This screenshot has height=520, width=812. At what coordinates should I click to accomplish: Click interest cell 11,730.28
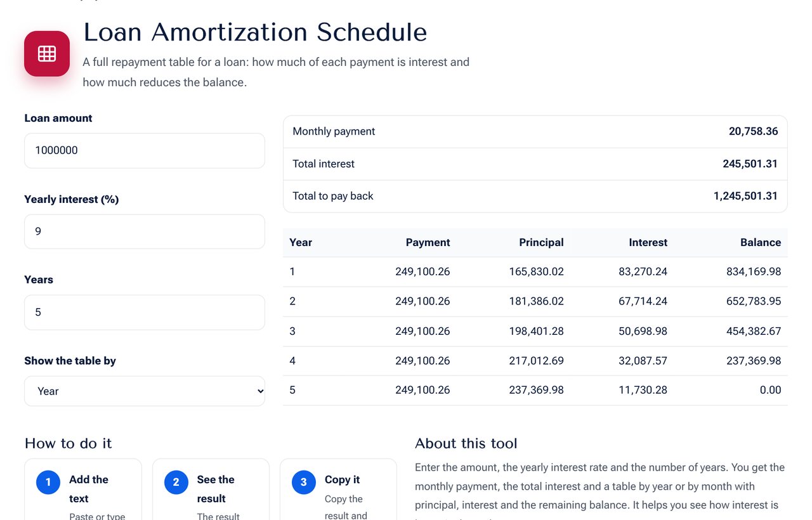click(x=643, y=390)
